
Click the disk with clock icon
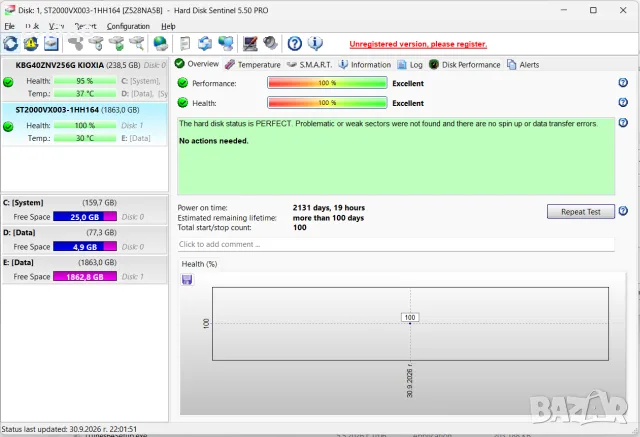(96, 43)
